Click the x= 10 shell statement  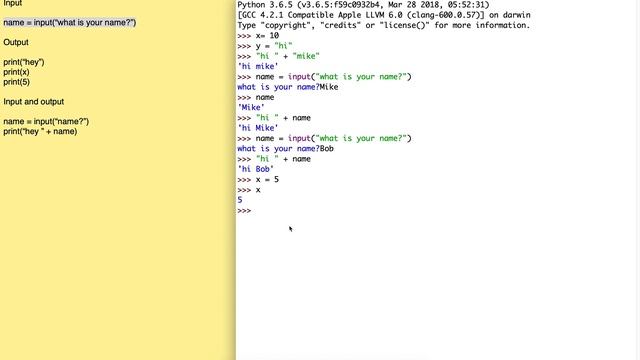(x=258, y=36)
